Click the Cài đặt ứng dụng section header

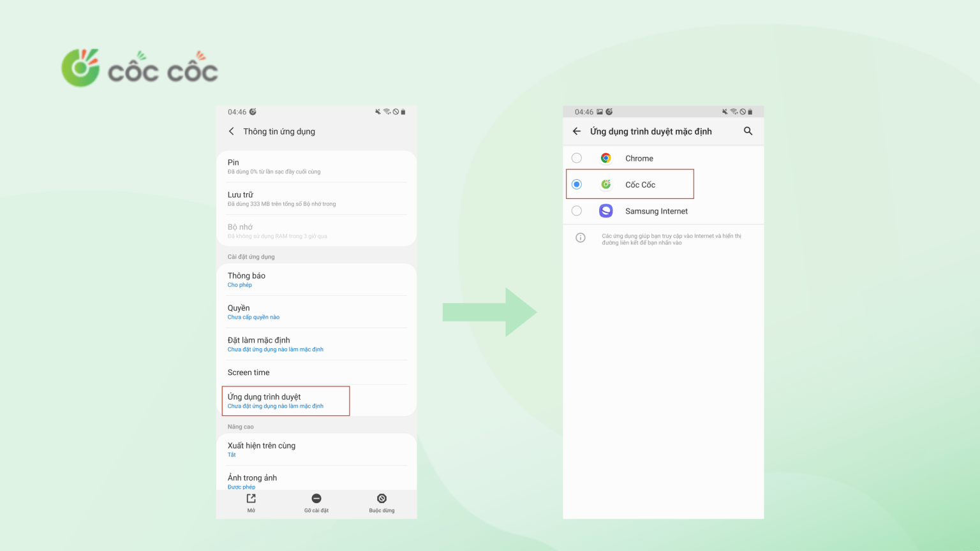point(251,257)
